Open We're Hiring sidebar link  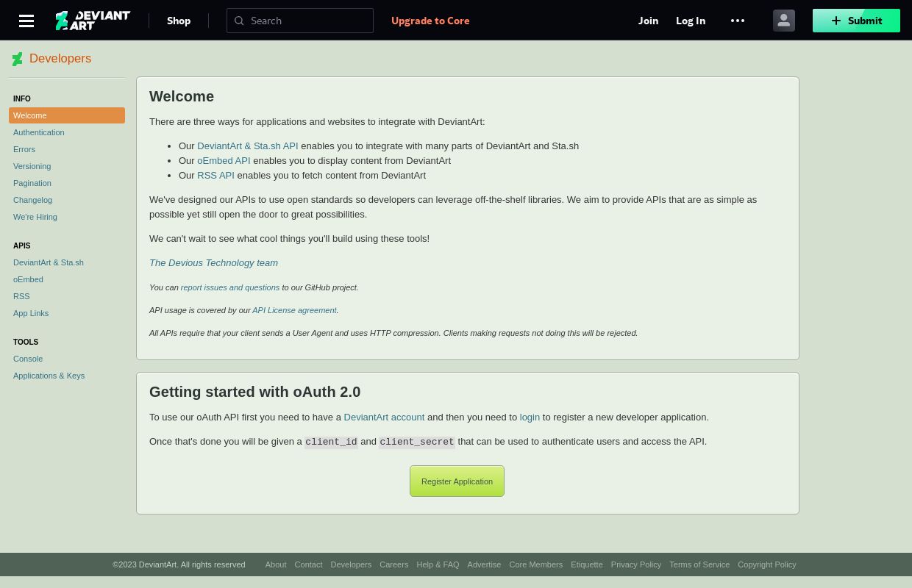click(35, 217)
